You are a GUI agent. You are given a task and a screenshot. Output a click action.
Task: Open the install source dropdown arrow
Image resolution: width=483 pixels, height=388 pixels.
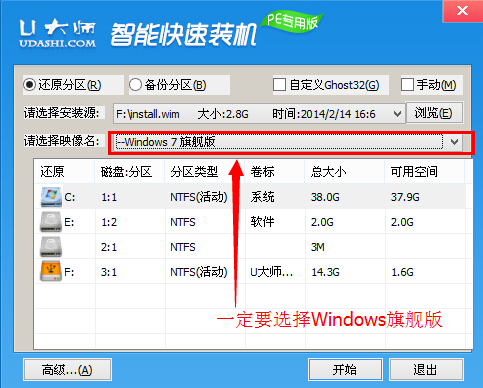[397, 114]
